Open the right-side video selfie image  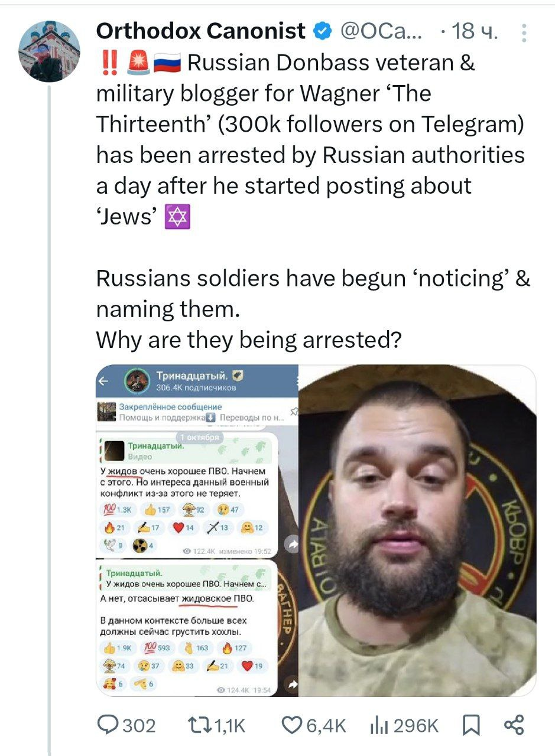coord(417,530)
